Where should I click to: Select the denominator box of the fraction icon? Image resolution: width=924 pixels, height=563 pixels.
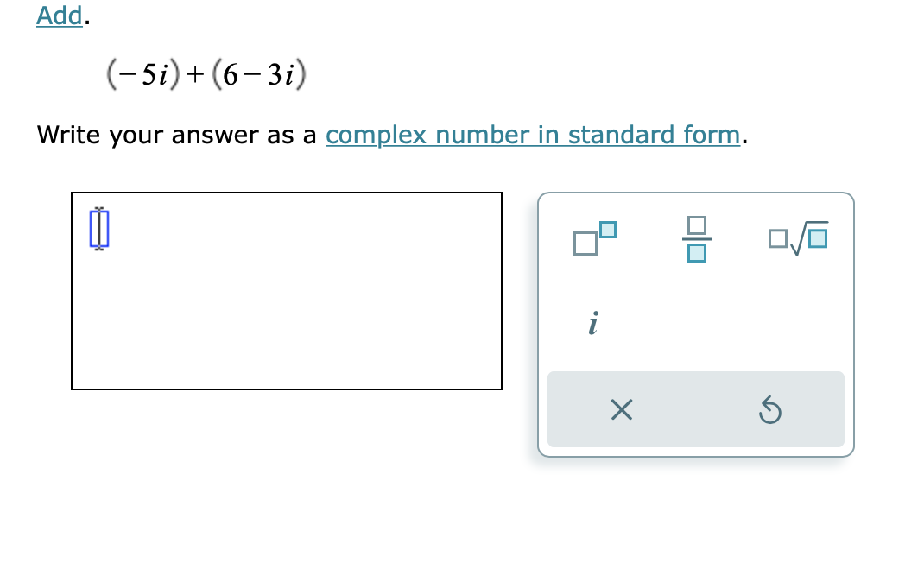pyautogui.click(x=696, y=252)
